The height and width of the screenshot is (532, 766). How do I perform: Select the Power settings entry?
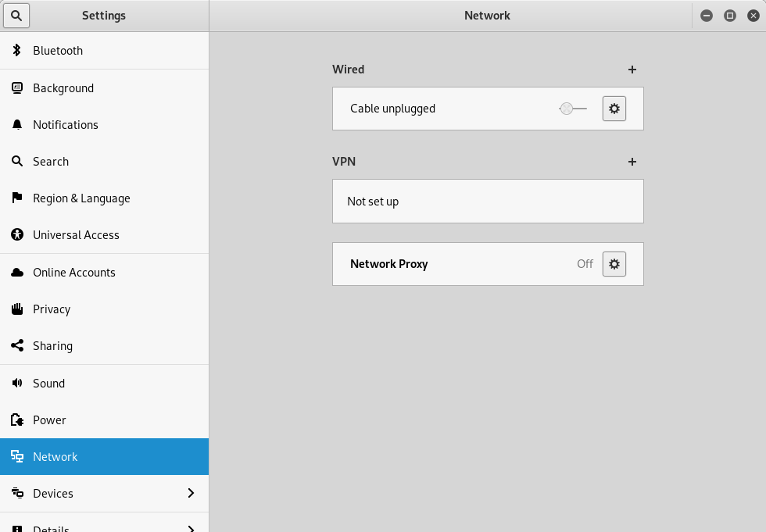pyautogui.click(x=49, y=420)
